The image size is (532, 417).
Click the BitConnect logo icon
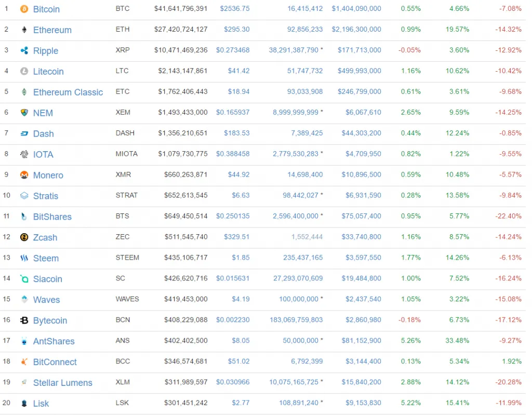tap(24, 362)
